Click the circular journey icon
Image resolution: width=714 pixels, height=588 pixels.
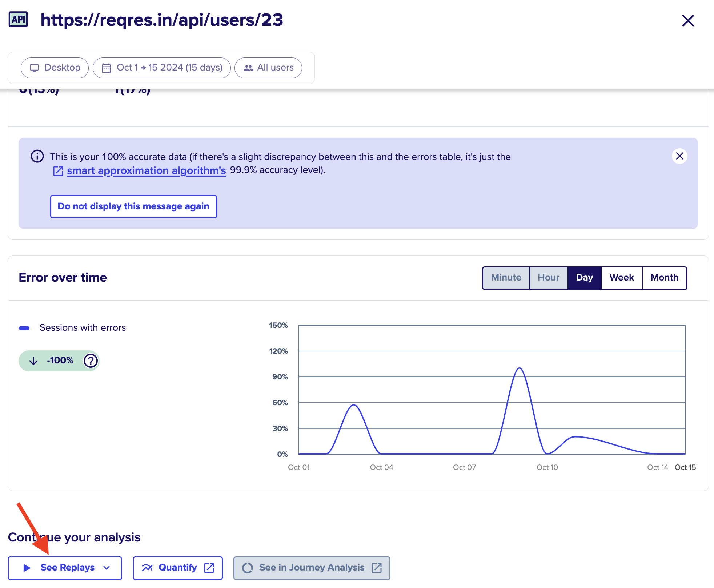click(x=248, y=568)
